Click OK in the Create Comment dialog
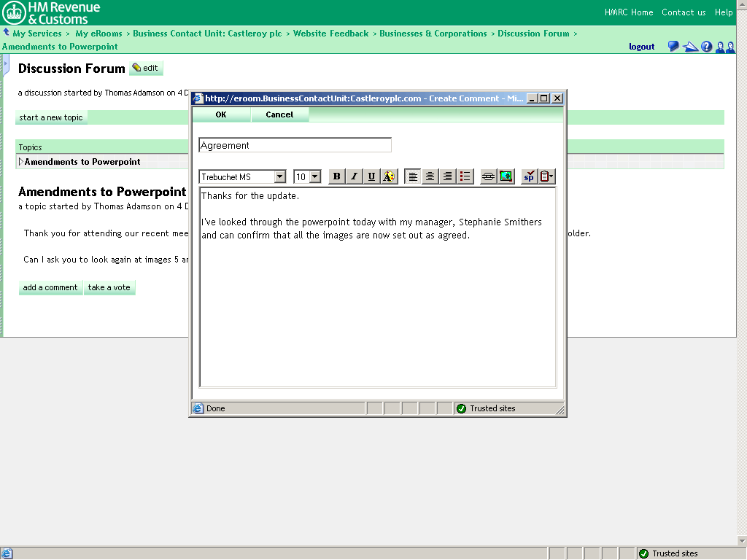The image size is (747, 560). [x=221, y=114]
